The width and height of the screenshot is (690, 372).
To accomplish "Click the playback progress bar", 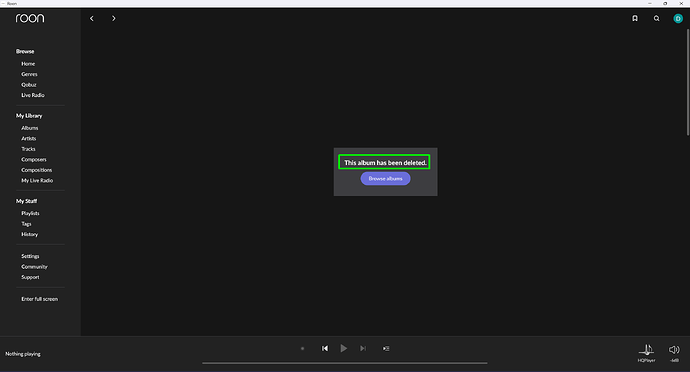I will pos(345,363).
